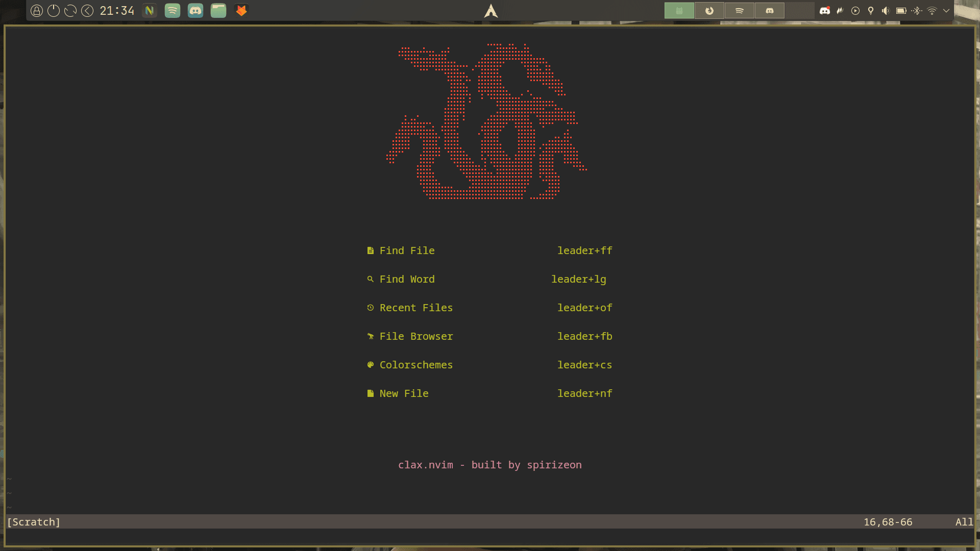Click the globe icon next to Colorschemes
The height and width of the screenshot is (551, 980).
[x=370, y=365]
